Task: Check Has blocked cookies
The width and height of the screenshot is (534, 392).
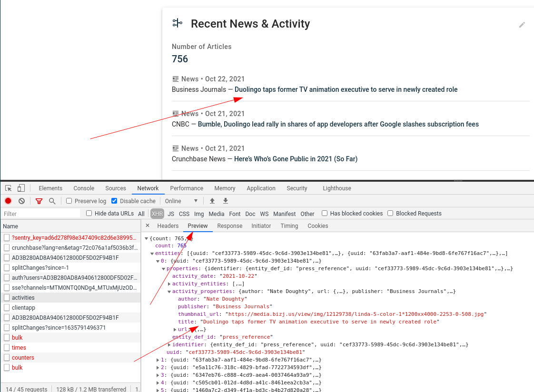Action: [x=325, y=213]
